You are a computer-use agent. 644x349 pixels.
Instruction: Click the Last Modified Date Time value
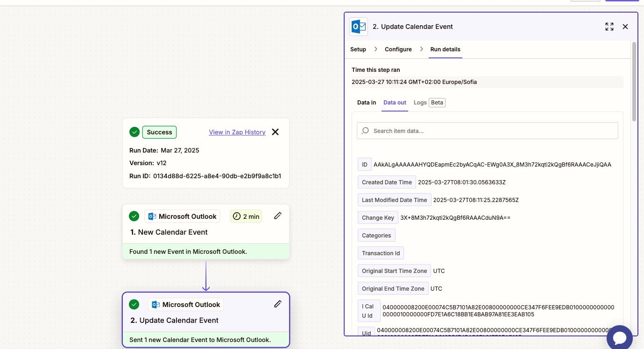coord(476,200)
